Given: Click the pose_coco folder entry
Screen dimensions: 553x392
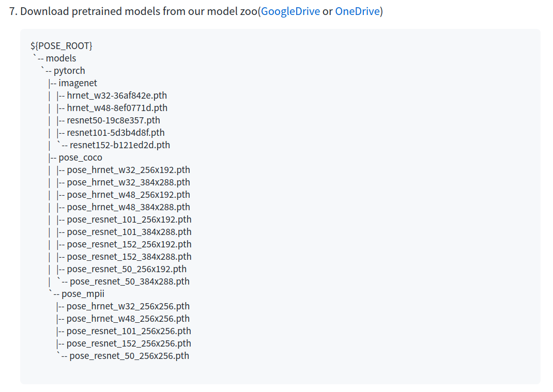Looking at the screenshot, I should tap(80, 158).
